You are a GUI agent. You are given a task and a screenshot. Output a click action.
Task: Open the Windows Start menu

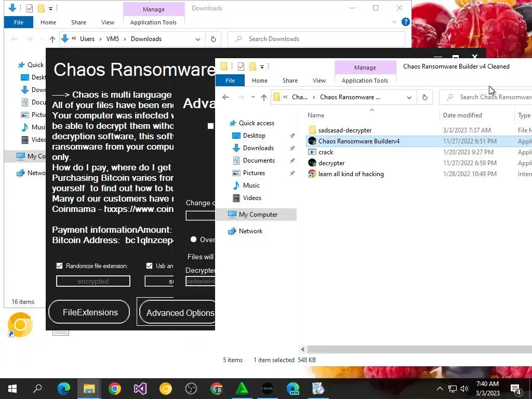(x=12, y=389)
